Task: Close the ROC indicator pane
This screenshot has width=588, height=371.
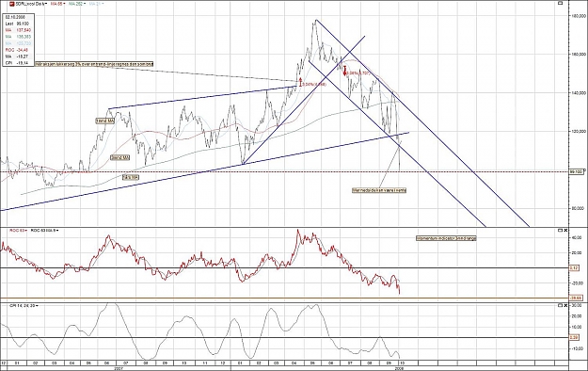Action: (565, 230)
